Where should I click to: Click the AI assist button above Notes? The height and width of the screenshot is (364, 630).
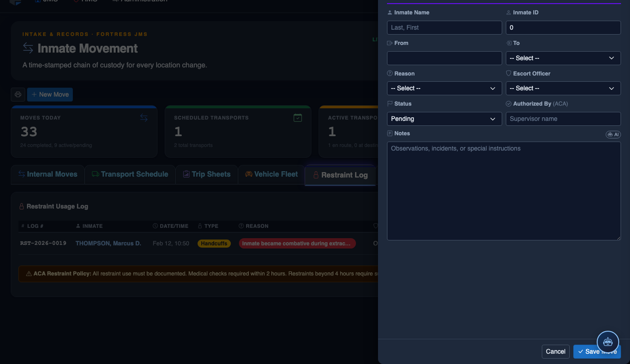coord(613,134)
